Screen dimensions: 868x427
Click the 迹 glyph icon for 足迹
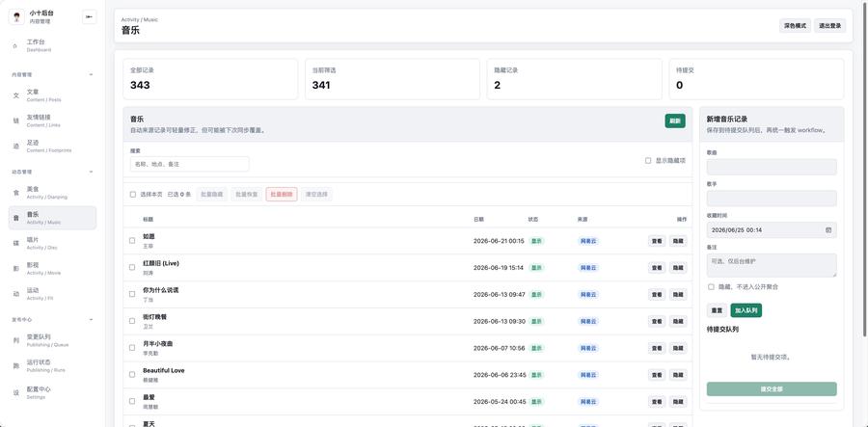coord(16,146)
